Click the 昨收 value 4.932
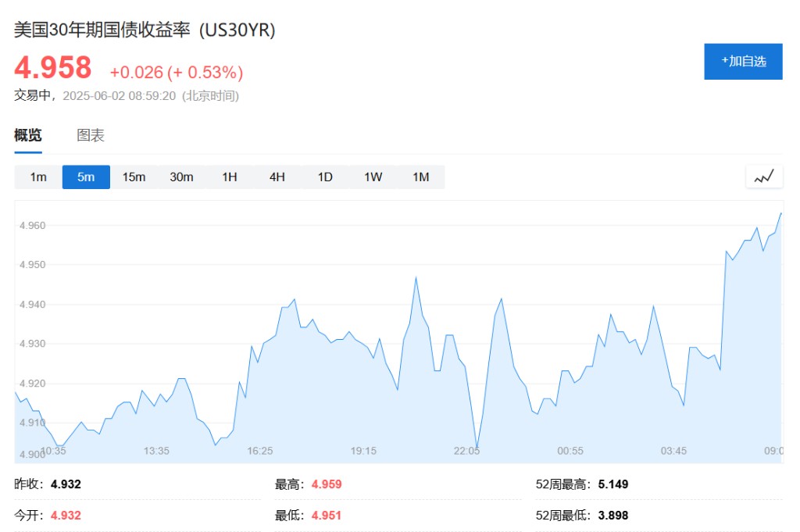This screenshot has height=532, width=800. (66, 484)
